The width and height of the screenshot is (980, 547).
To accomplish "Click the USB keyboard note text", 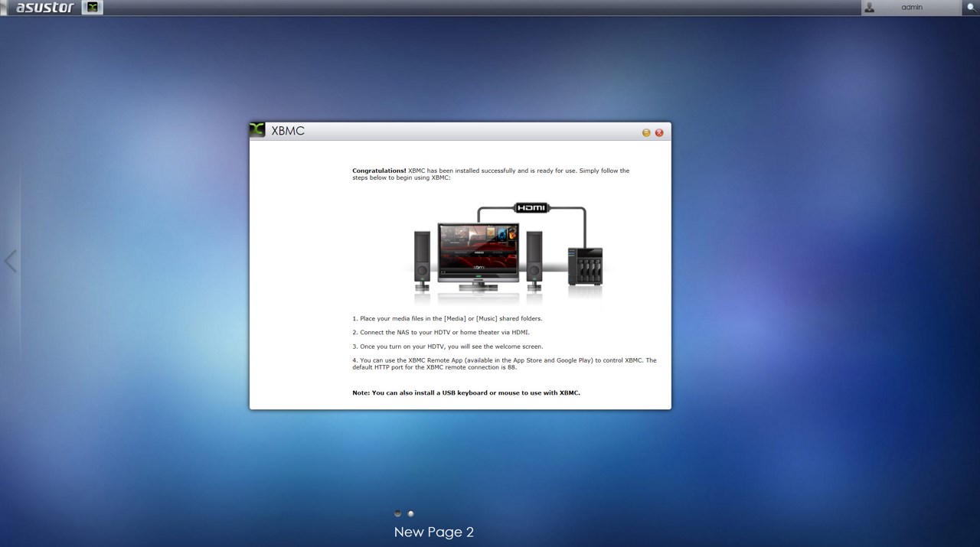I will pyautogui.click(x=466, y=392).
